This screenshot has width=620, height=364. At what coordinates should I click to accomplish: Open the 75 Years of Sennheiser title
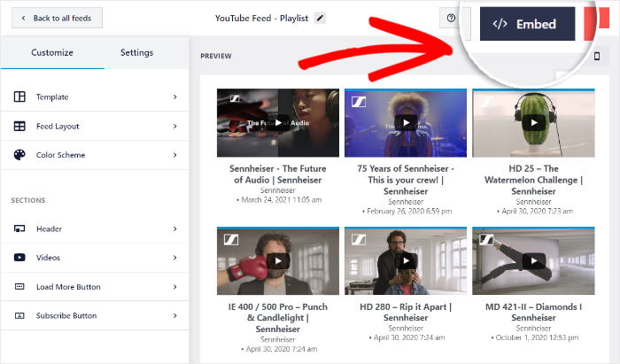(x=405, y=174)
